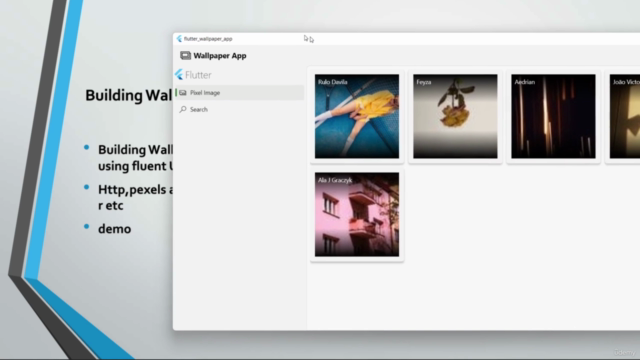Click the Pixel Image picture icon
640x360 pixels.
183,93
